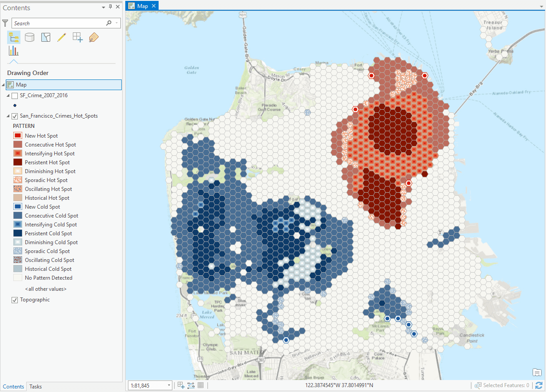Click the refresh icon in the status bar

[x=539, y=385]
